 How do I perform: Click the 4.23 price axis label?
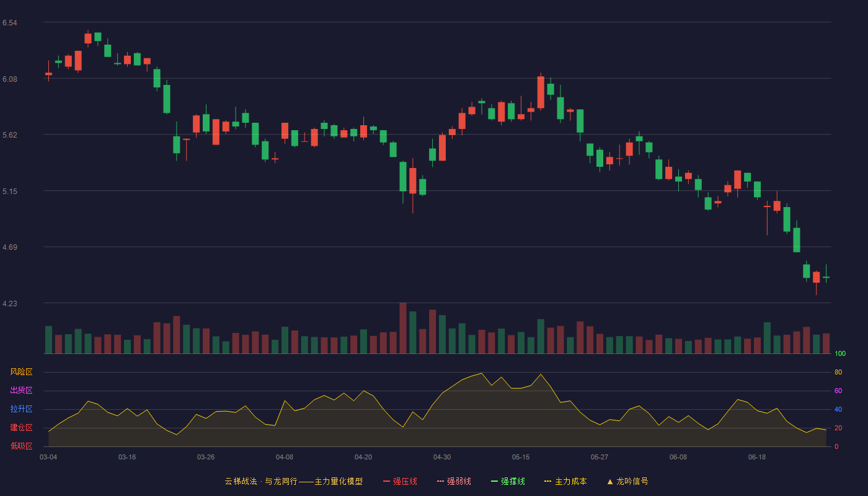coord(9,304)
